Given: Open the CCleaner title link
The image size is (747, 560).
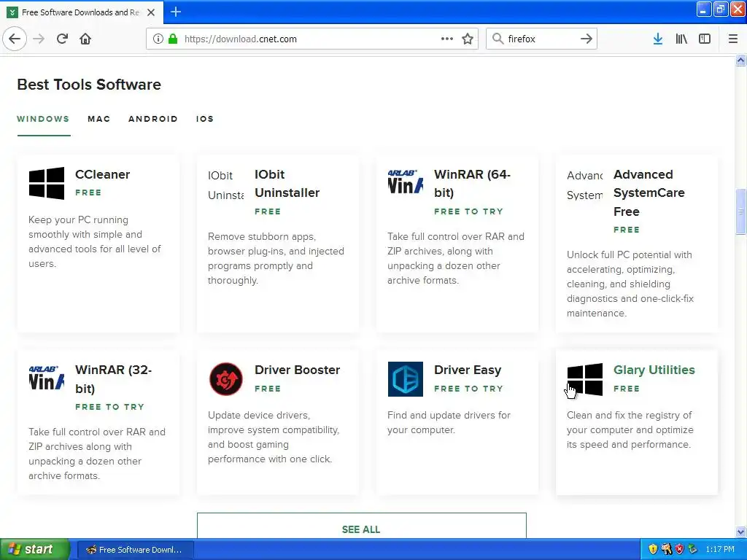Looking at the screenshot, I should tap(102, 174).
